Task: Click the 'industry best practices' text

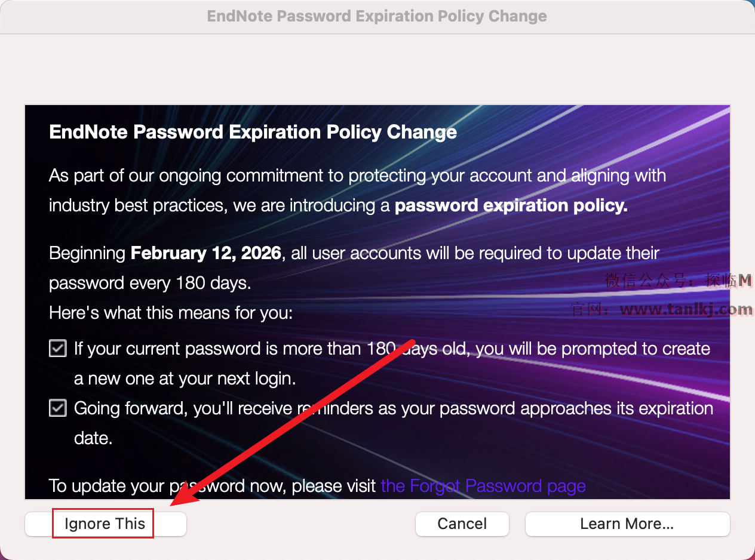Action: pos(138,205)
